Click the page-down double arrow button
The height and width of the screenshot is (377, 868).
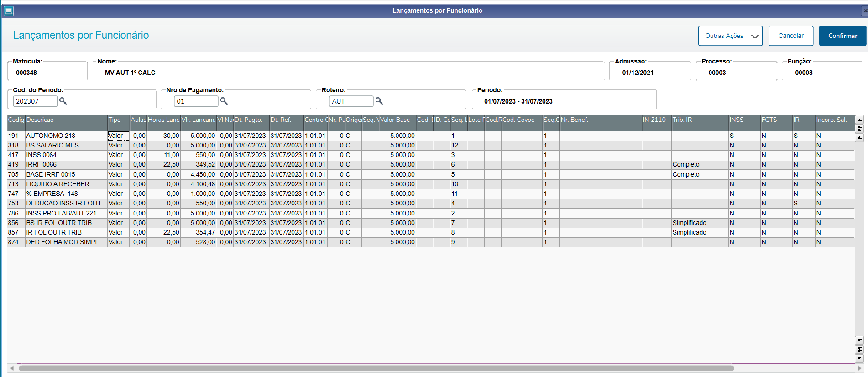tap(859, 349)
